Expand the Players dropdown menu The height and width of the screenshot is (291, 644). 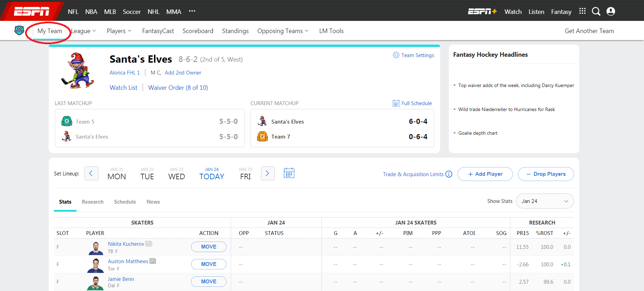tap(119, 31)
